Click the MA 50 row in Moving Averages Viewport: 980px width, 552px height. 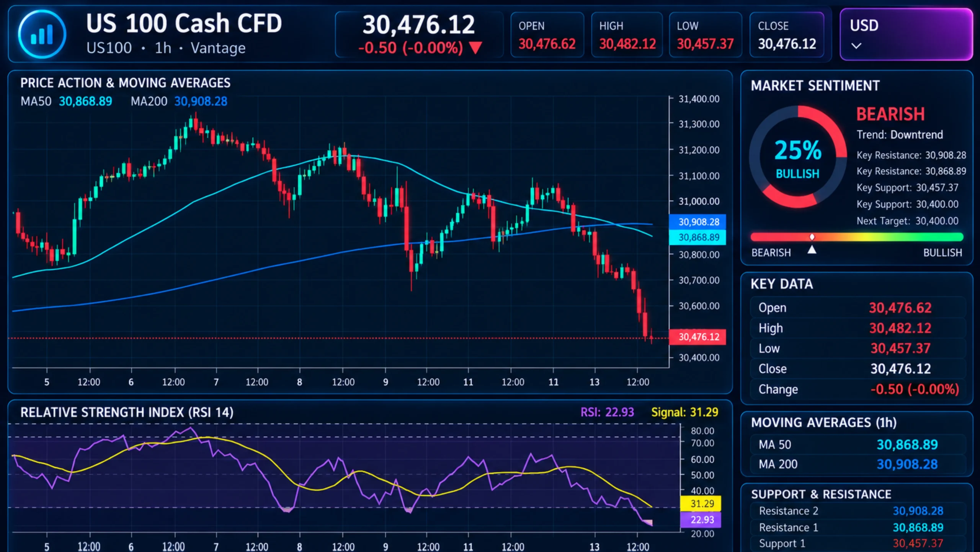(x=857, y=444)
